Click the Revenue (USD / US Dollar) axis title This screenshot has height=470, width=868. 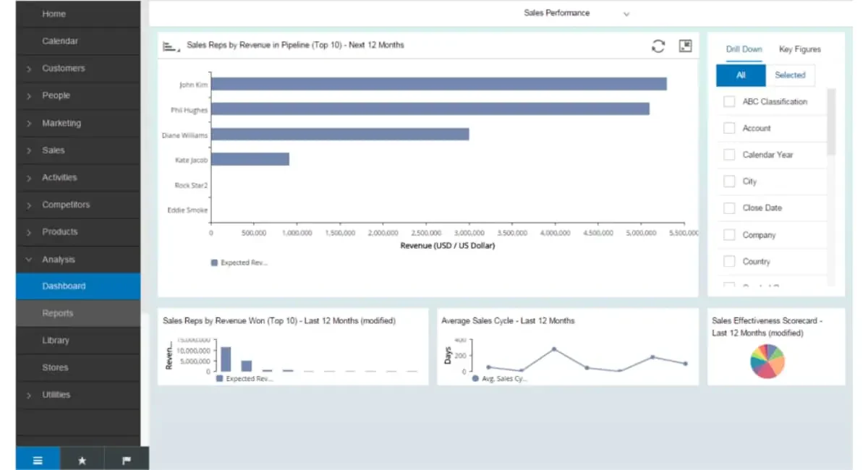click(448, 246)
